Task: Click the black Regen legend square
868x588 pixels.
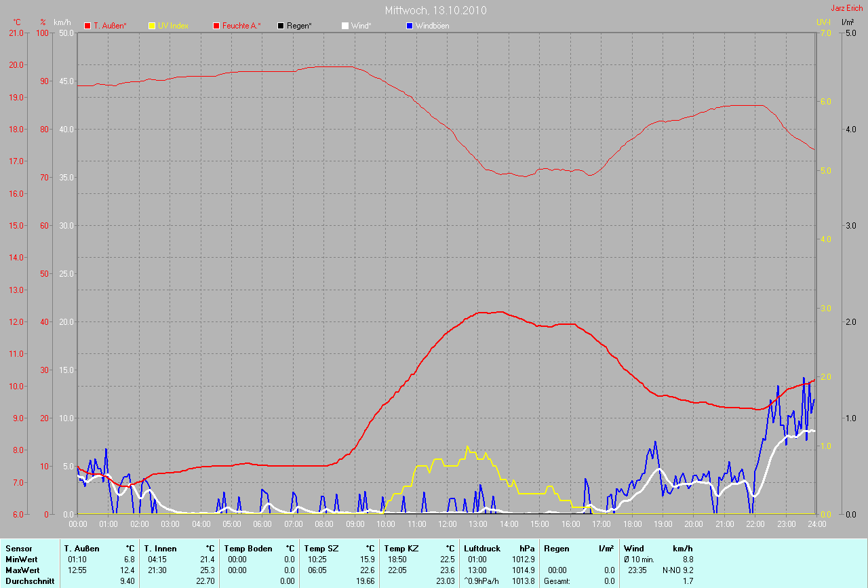Action: (x=281, y=26)
